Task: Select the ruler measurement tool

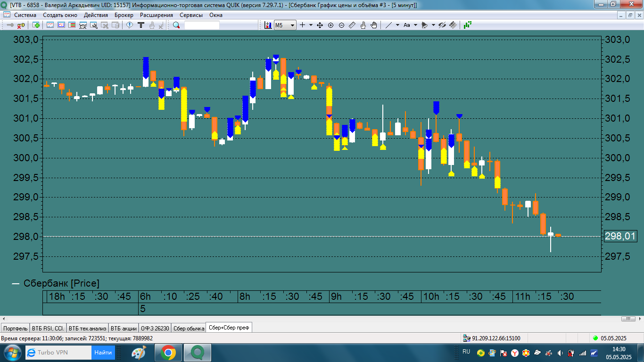Action: (x=352, y=25)
